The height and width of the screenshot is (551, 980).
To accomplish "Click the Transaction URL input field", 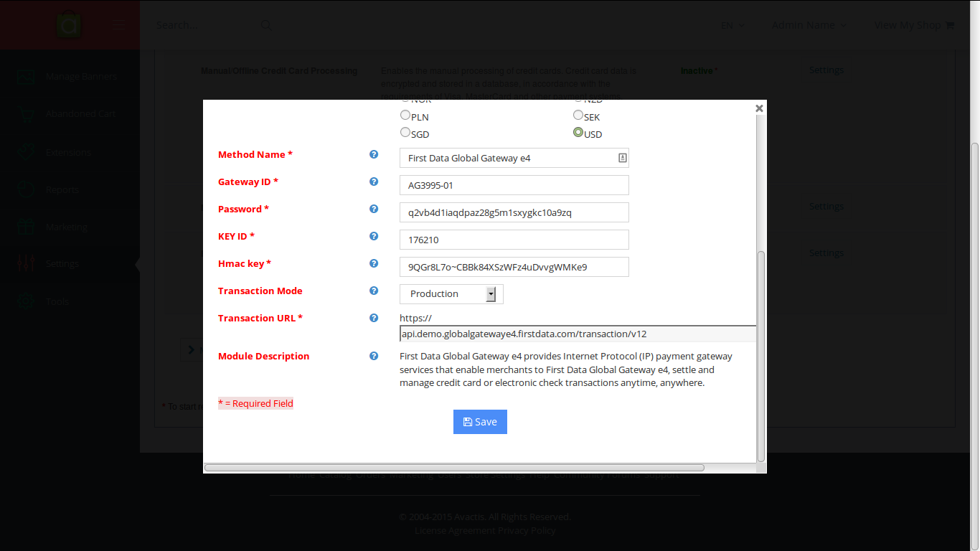I will [x=578, y=334].
